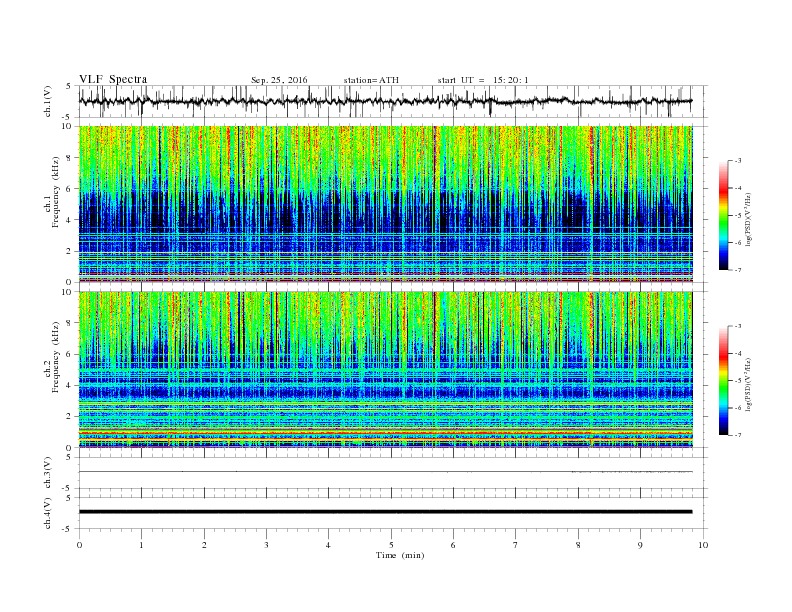Image resolution: width=792 pixels, height=612 pixels.
Task: Click the "start UT = 15:20:1" text
Action: (483, 80)
